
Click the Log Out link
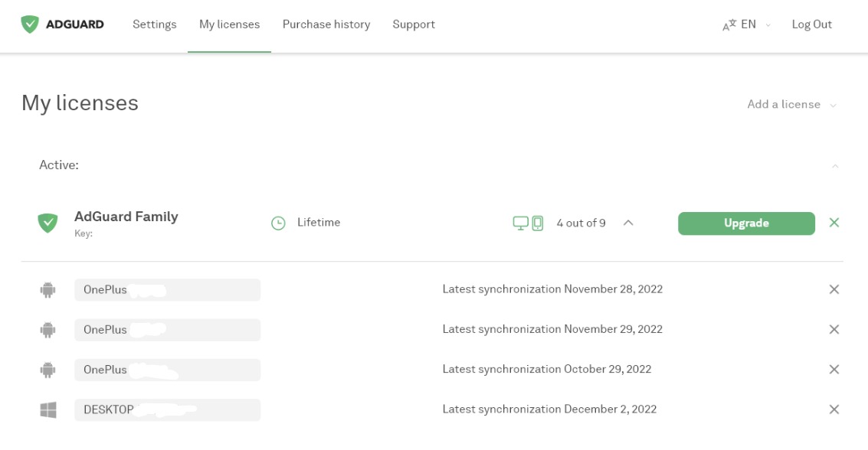point(811,24)
